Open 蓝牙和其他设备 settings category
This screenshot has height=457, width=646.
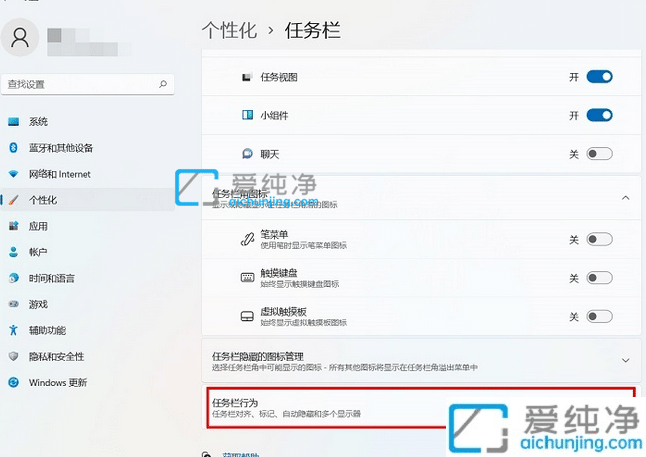click(x=87, y=148)
